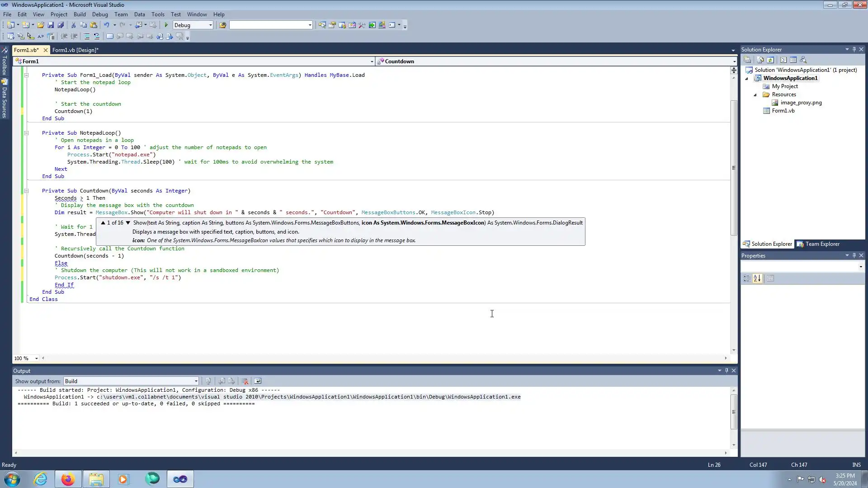Click the Cut scissors icon in toolbar
The image size is (868, 488).
pos(73,25)
